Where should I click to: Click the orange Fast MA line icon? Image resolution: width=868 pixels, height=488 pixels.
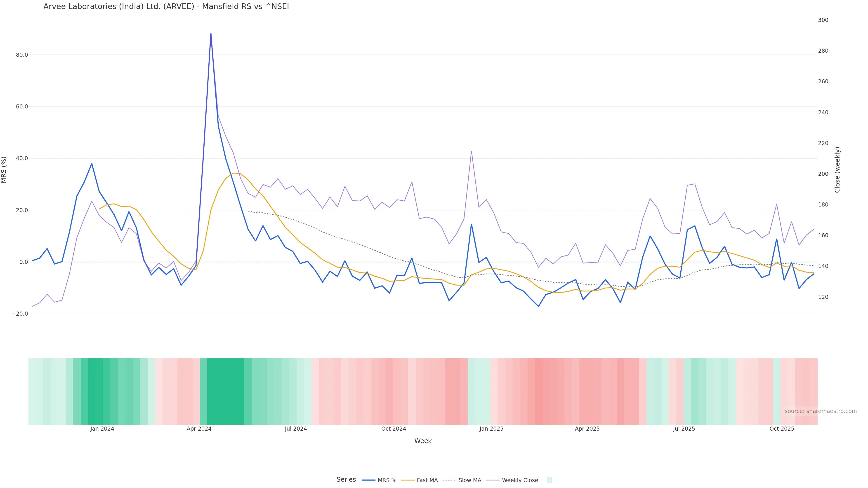[408, 480]
